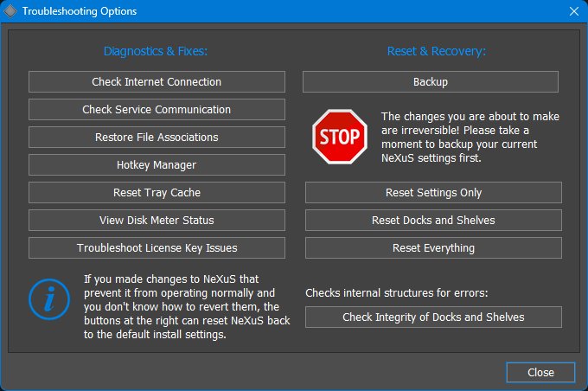Image resolution: width=588 pixels, height=391 pixels.
Task: Click the red STOP sign icon
Action: 340,137
